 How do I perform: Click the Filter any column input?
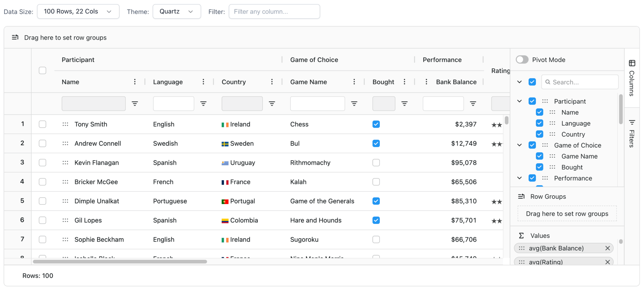[274, 12]
